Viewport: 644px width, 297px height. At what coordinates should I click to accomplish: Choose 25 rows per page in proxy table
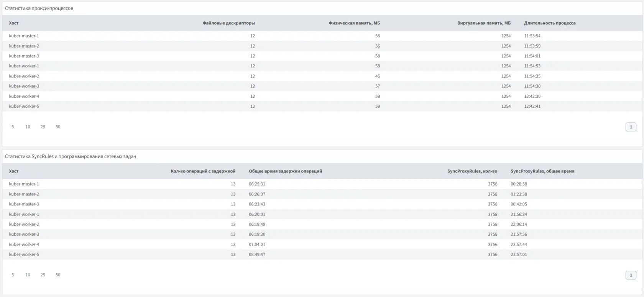(43, 127)
